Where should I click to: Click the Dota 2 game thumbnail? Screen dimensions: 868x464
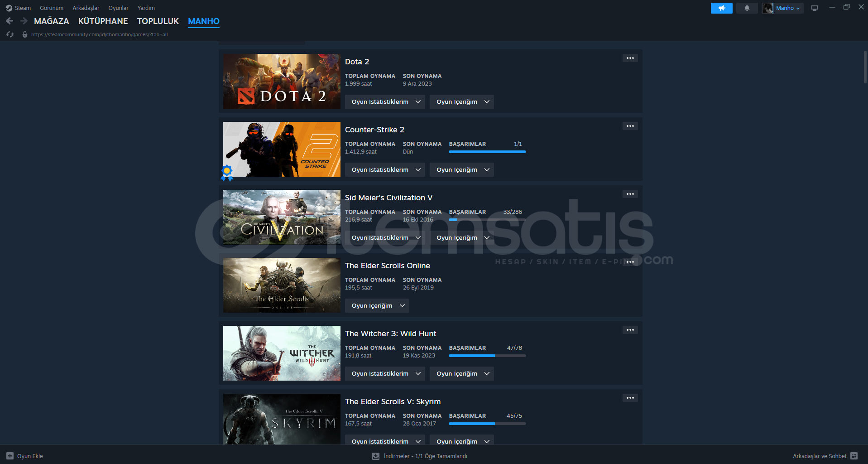tap(282, 81)
